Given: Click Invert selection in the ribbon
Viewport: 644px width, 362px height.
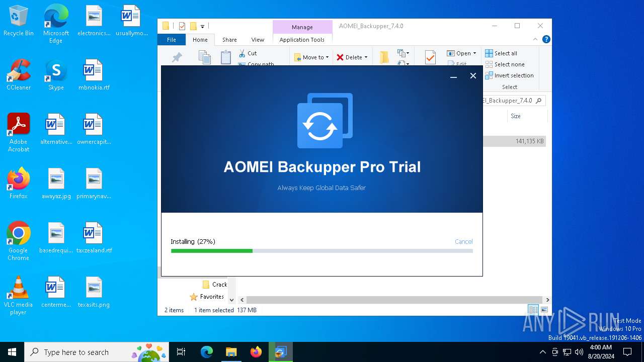Looking at the screenshot, I should coord(509,75).
